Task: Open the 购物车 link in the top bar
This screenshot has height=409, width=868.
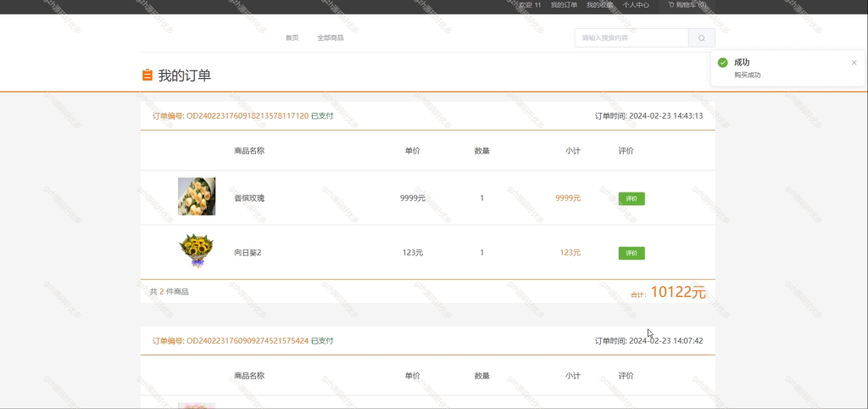Action: (x=687, y=5)
